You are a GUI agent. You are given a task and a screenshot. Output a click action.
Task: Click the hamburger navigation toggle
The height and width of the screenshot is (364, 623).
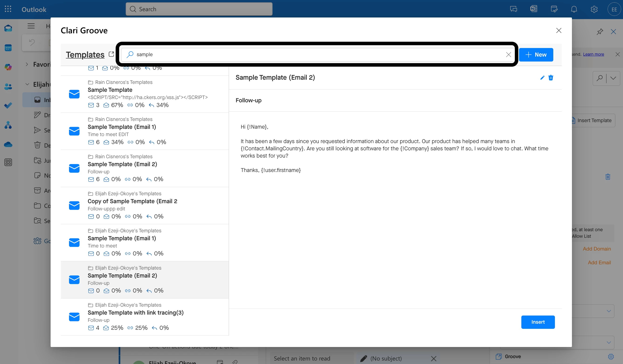pos(31,26)
